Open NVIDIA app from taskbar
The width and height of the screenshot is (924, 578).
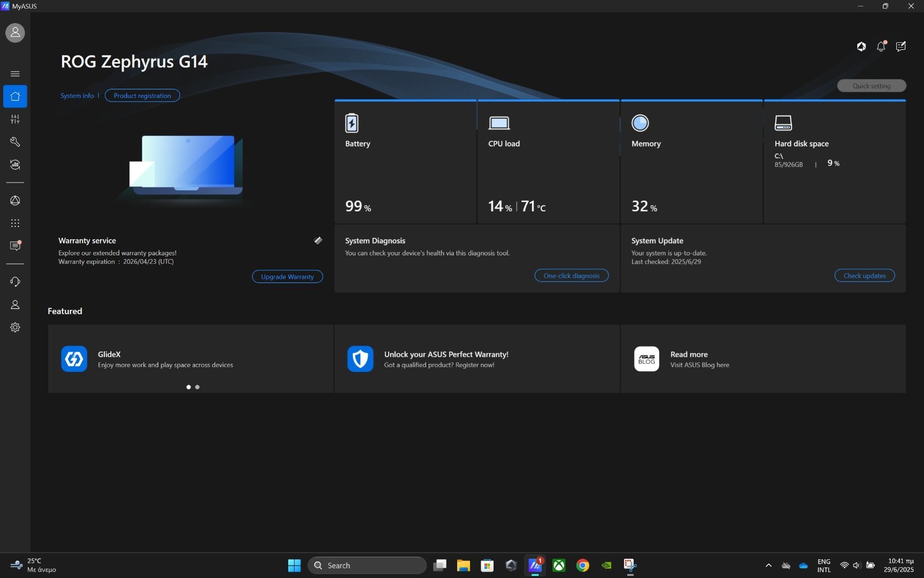point(606,565)
